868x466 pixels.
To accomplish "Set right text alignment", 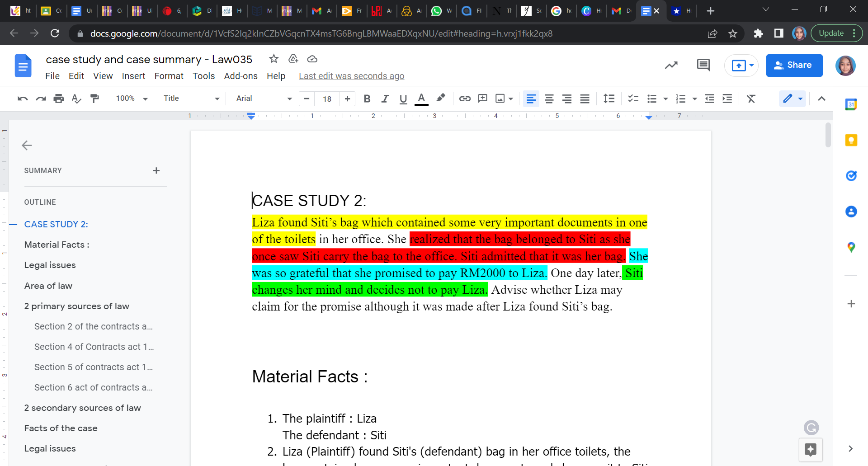I will [x=567, y=99].
